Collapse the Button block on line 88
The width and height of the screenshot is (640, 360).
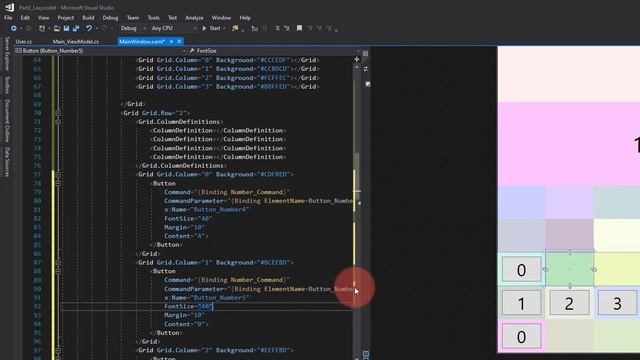[x=58, y=271]
